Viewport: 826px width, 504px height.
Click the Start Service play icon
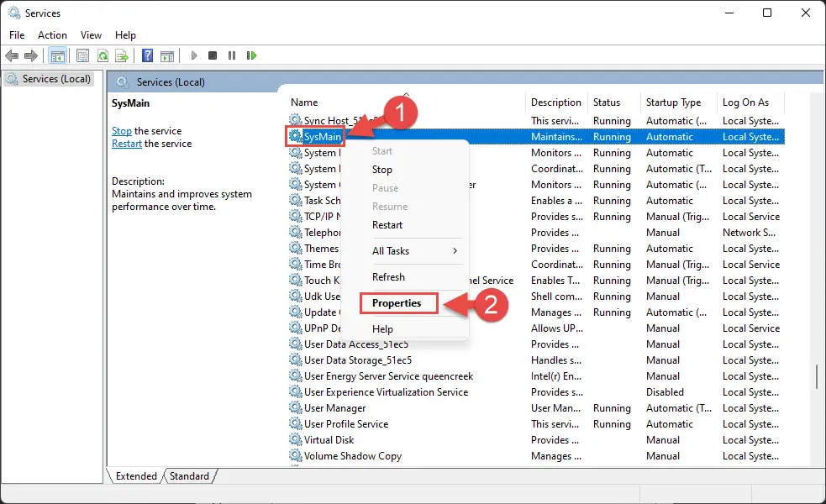click(194, 55)
